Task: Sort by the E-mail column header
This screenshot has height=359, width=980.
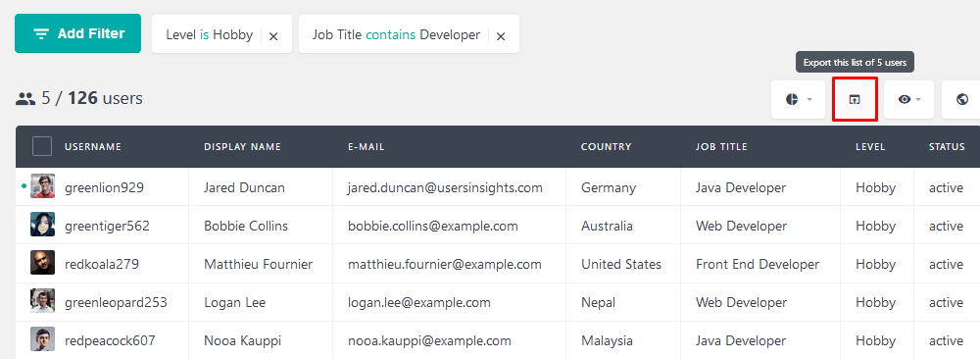Action: click(x=367, y=147)
